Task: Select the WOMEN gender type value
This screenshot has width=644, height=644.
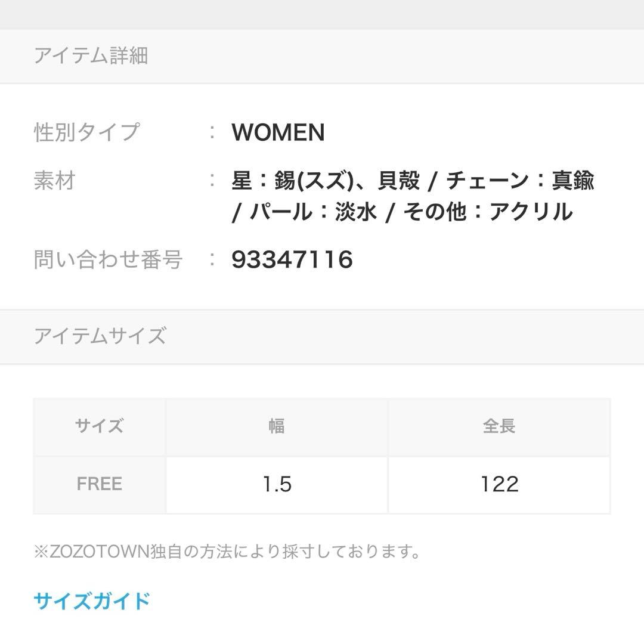Action: (278, 132)
